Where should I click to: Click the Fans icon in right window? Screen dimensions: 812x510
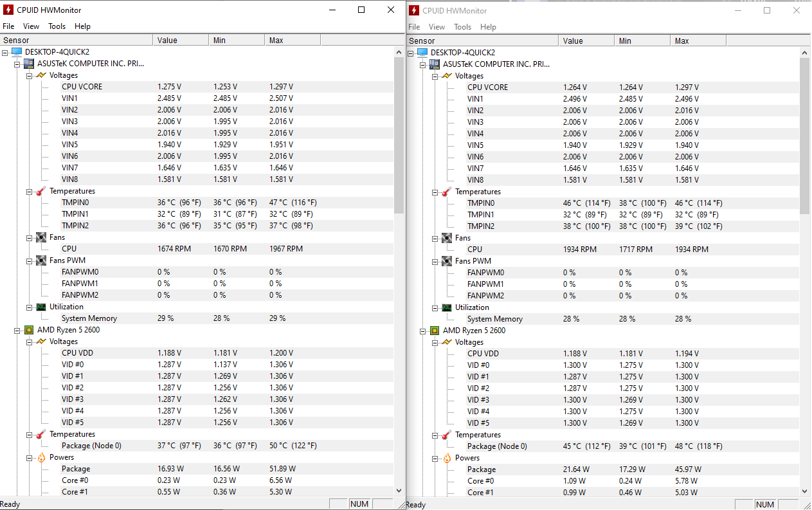pos(447,238)
